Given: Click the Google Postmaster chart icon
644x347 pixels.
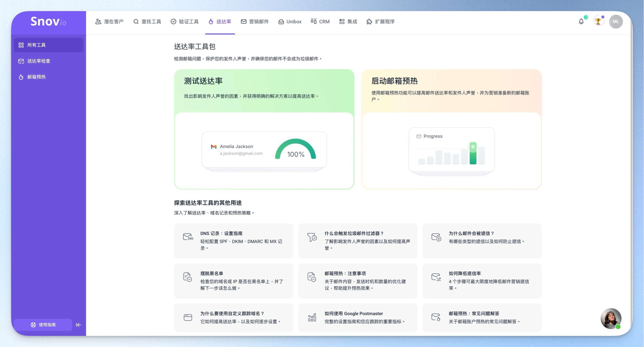Looking at the screenshot, I should [x=312, y=317].
